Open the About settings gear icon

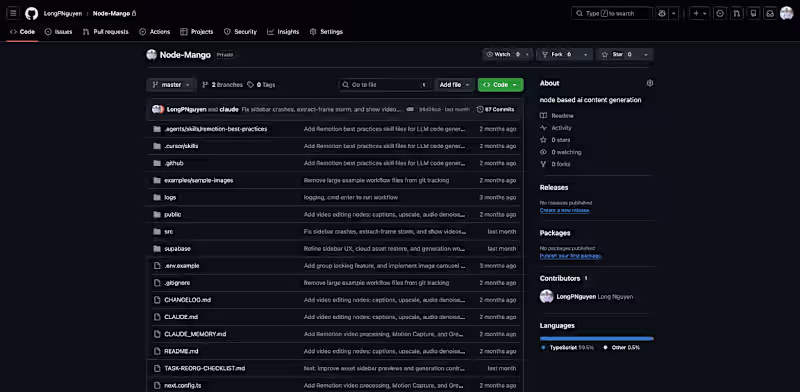point(649,83)
